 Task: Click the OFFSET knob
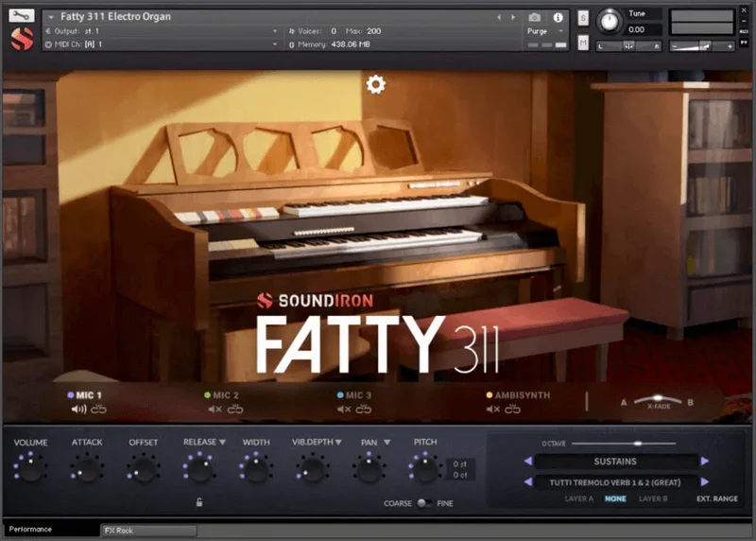tap(144, 468)
